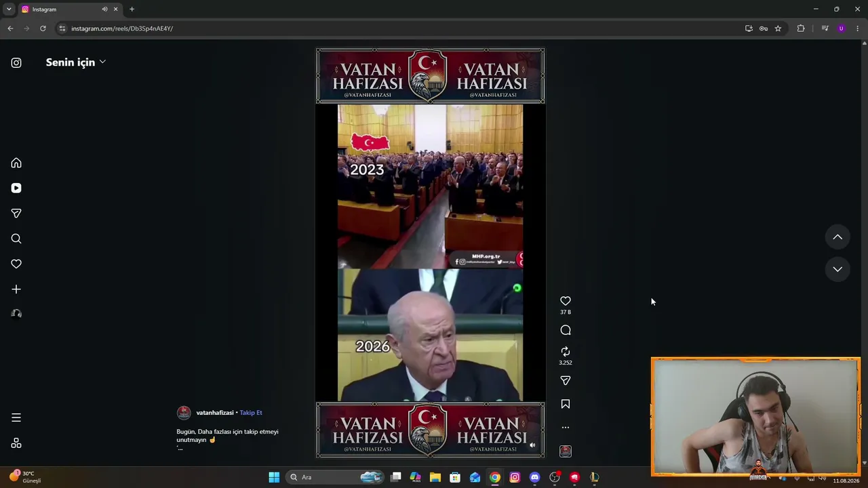Open the Meta apps grid icon
The image size is (868, 488).
[x=16, y=443]
